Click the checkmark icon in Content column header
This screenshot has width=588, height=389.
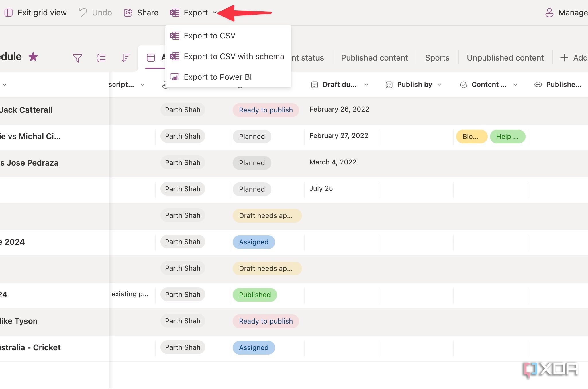point(464,85)
